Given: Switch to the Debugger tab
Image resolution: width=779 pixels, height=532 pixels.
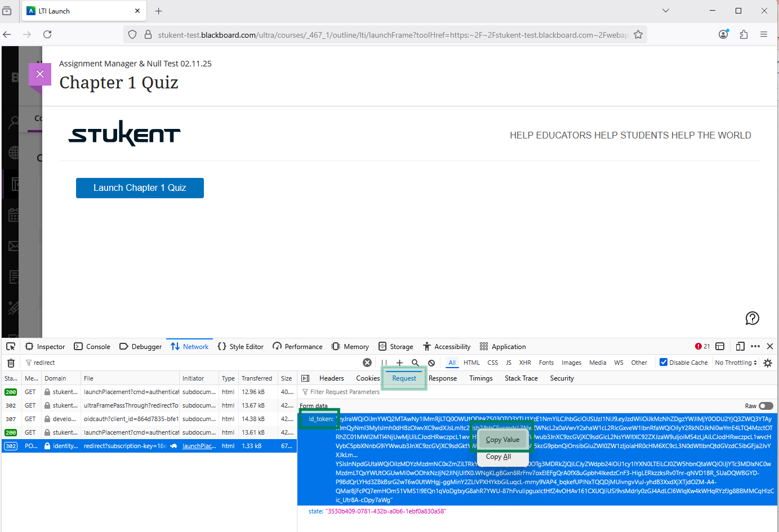Looking at the screenshot, I should tap(141, 347).
